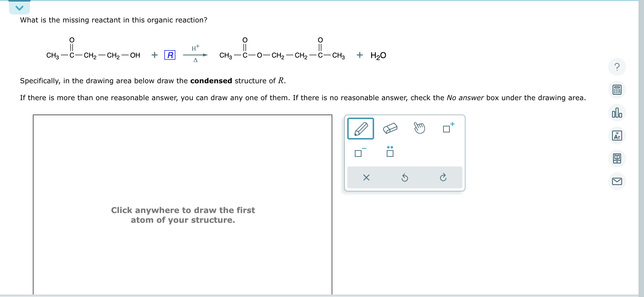Screen dimensions: 644x297
Task: Collapse the question using the top chevron
Action: pyautogui.click(x=19, y=7)
